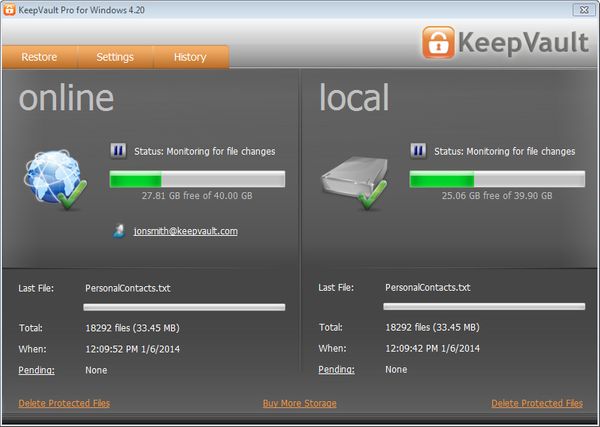This screenshot has height=427, width=600.
Task: Click the local storage usage bar
Action: coord(496,179)
